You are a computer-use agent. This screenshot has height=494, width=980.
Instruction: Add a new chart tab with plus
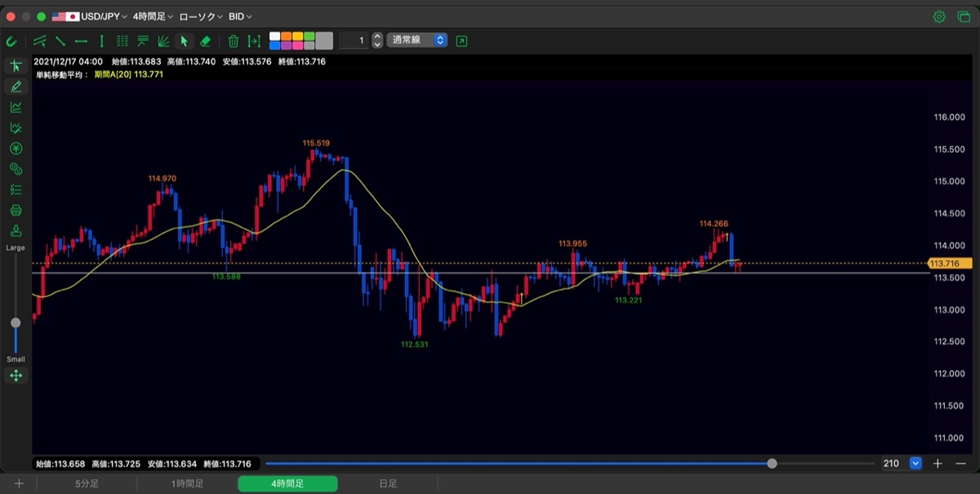[x=19, y=483]
